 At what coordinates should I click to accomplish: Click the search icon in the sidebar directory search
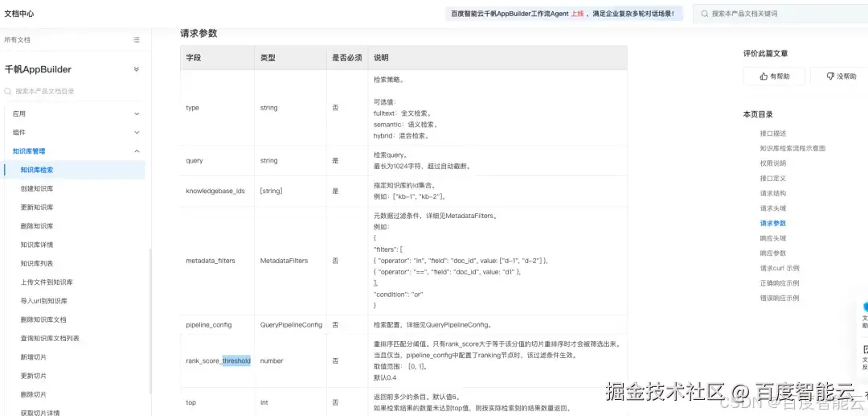[8, 92]
